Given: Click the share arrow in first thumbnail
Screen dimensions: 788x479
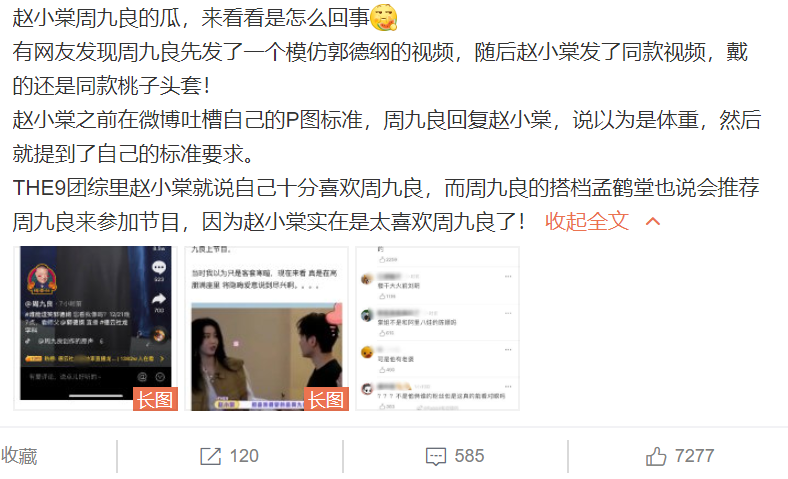Looking at the screenshot, I should (x=159, y=300).
